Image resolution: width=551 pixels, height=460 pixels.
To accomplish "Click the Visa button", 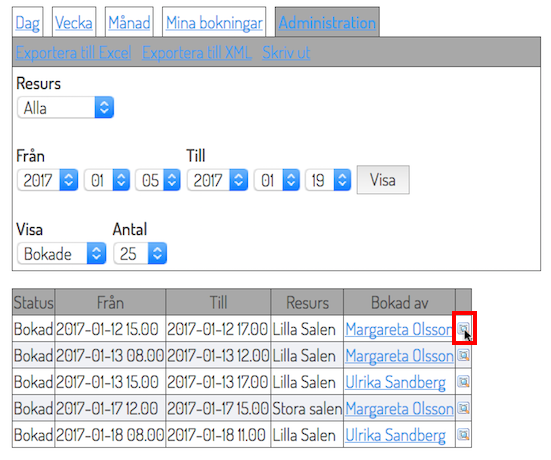I will tap(383, 180).
